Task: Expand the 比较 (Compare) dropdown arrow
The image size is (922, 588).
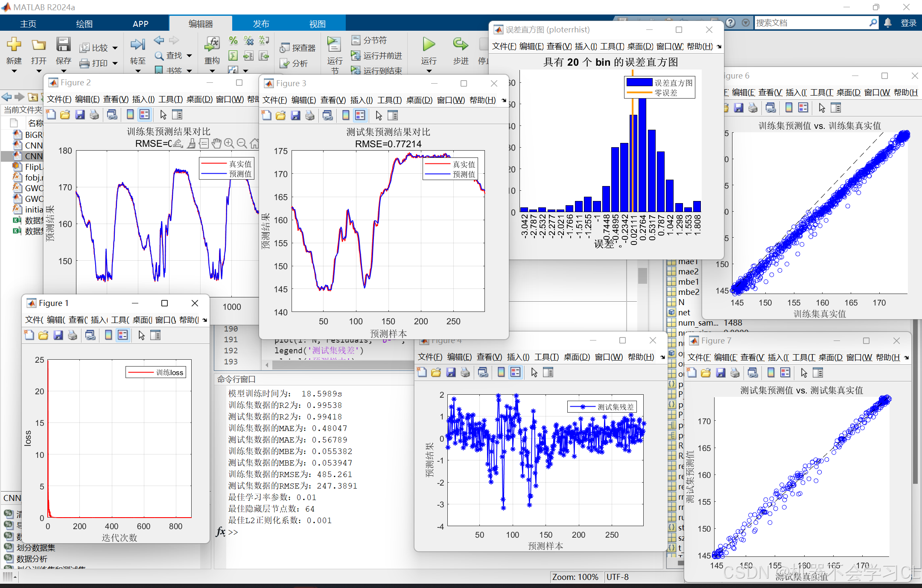Action: pos(115,48)
